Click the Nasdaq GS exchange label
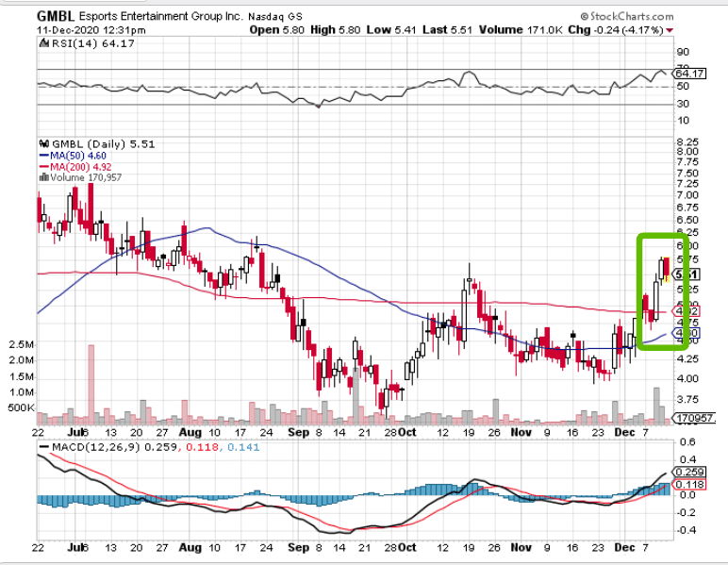Viewport: 728px width, 565px height. (x=274, y=17)
